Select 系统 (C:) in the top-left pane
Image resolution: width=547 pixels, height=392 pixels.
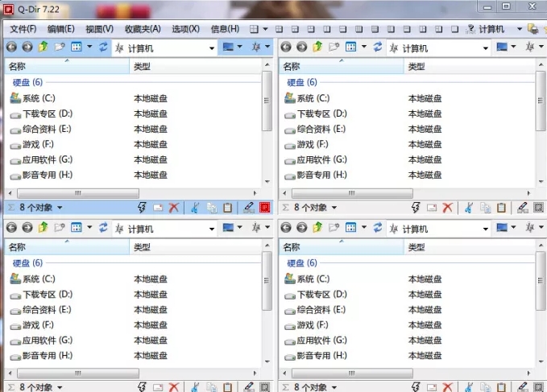click(x=33, y=98)
